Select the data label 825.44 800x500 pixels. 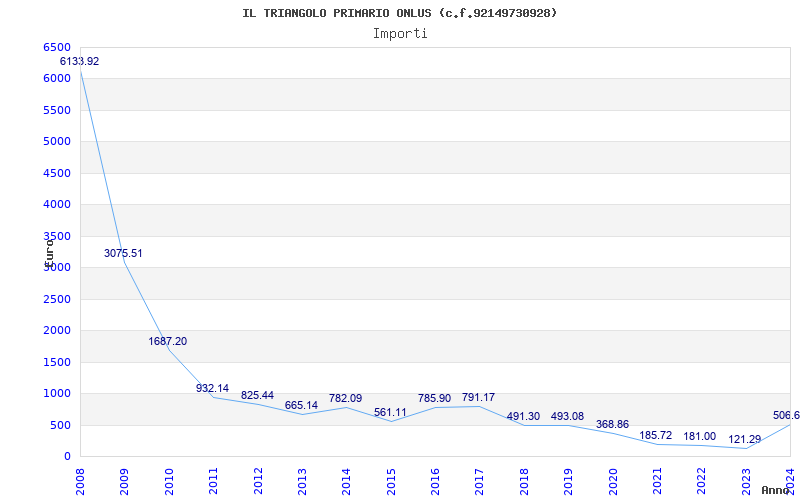click(257, 395)
